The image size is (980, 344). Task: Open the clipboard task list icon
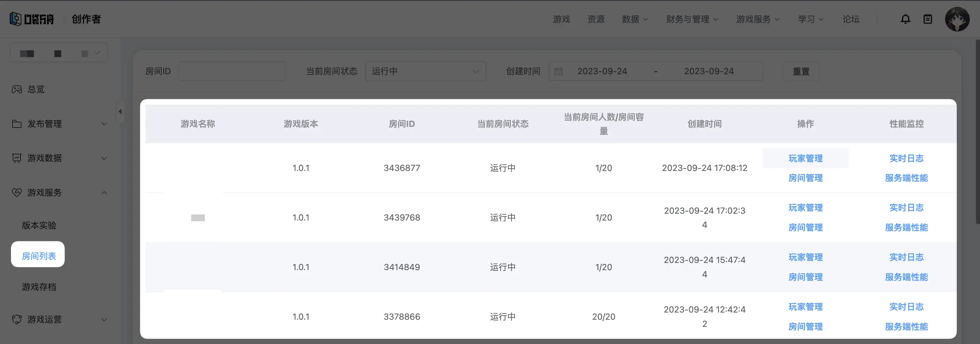[x=927, y=19]
